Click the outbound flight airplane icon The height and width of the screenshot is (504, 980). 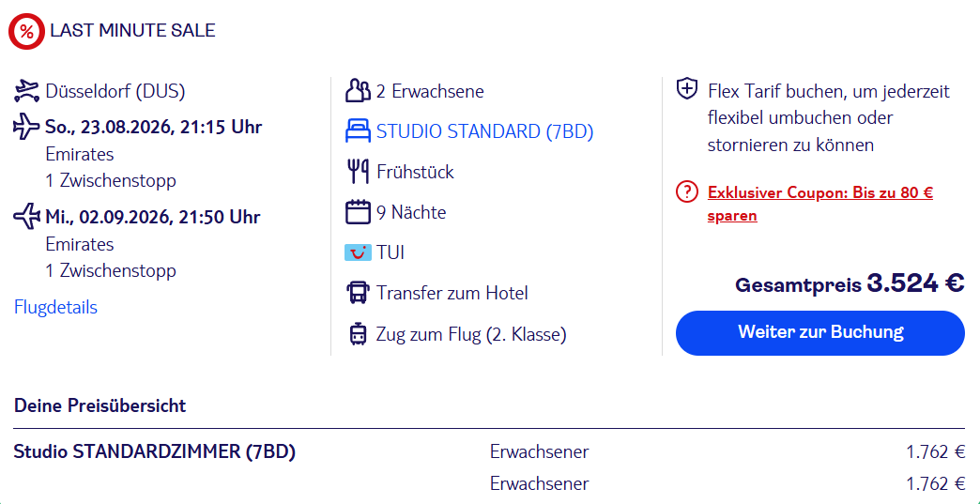27,128
